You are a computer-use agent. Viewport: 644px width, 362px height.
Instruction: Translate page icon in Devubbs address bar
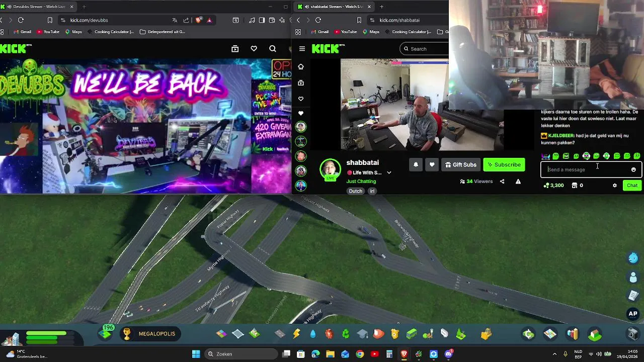point(175,20)
